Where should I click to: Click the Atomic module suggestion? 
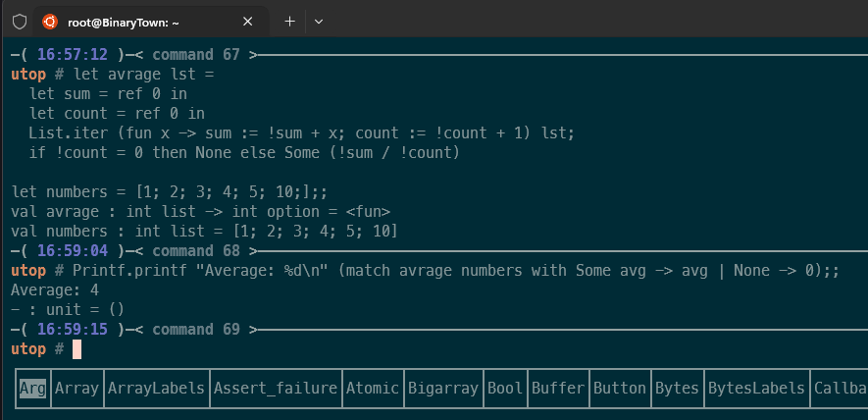click(372, 389)
